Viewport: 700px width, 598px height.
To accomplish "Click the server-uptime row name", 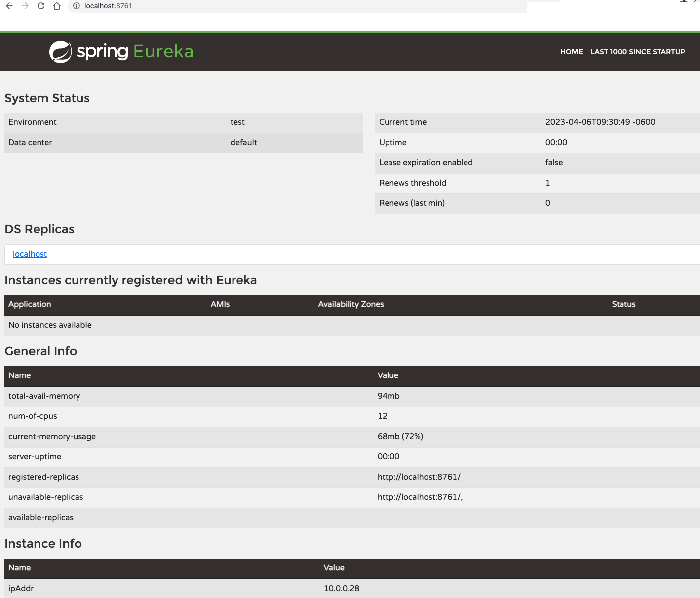I will click(35, 457).
